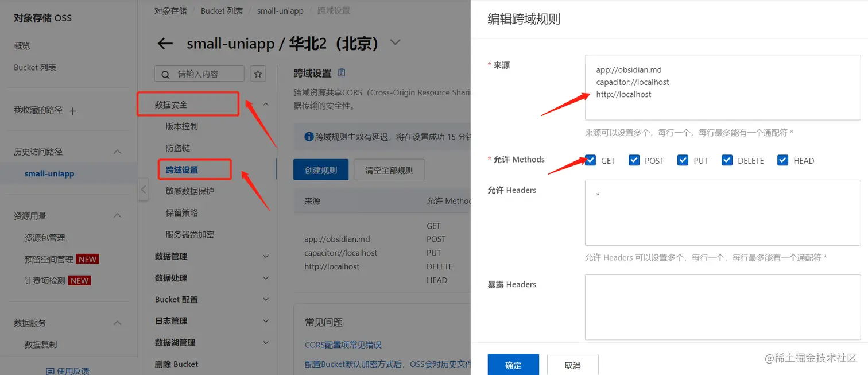The width and height of the screenshot is (868, 375).
Task: Click the app://obsidian.md cell in rules table
Action: (337, 239)
